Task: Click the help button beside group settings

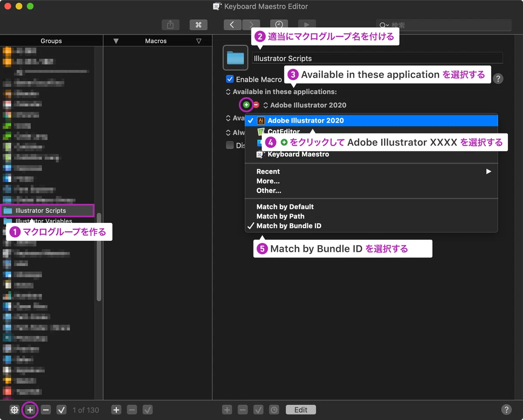Action: coord(498,79)
